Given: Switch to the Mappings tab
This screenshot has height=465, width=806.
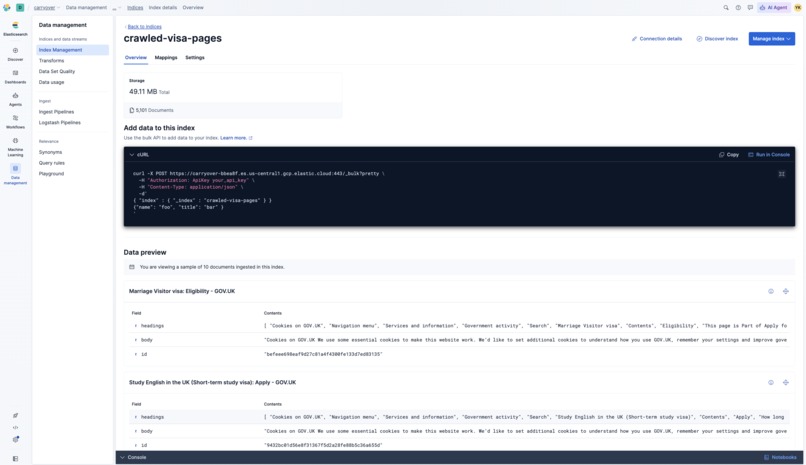Looking at the screenshot, I should pos(166,58).
